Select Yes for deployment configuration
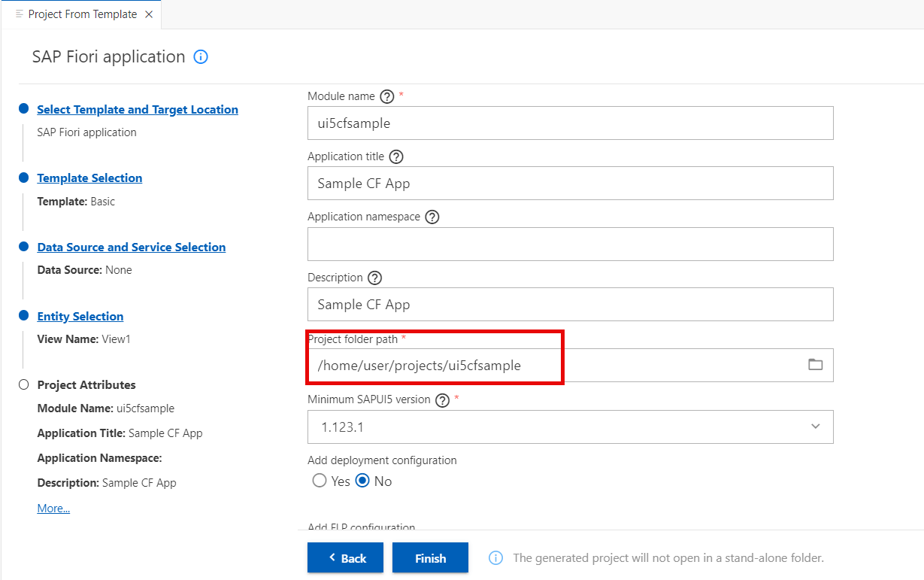Screen dimensions: 924x580 tap(320, 480)
